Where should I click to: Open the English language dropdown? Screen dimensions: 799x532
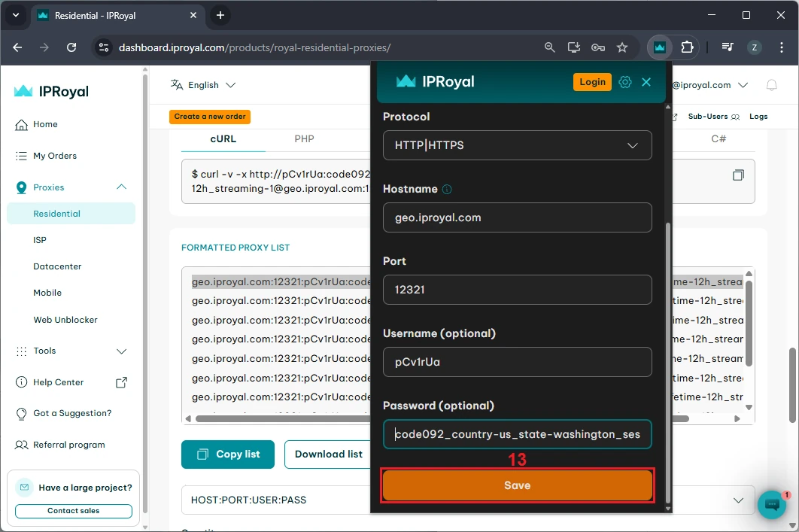pyautogui.click(x=203, y=85)
